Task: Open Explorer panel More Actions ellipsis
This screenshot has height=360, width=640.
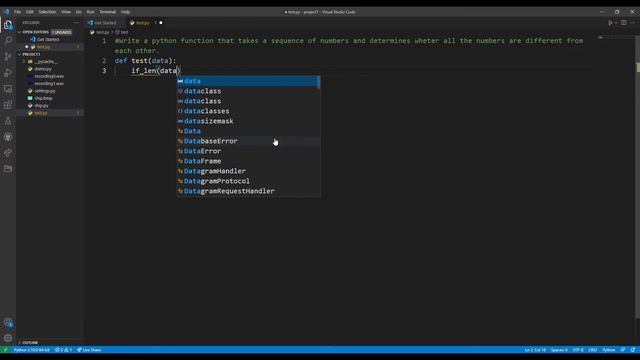Action: tap(76, 23)
